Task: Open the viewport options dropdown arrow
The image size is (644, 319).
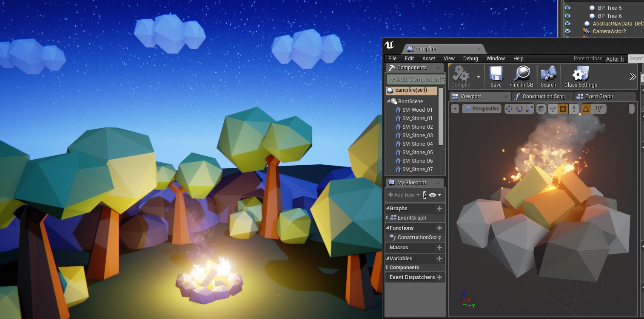Action: point(455,109)
